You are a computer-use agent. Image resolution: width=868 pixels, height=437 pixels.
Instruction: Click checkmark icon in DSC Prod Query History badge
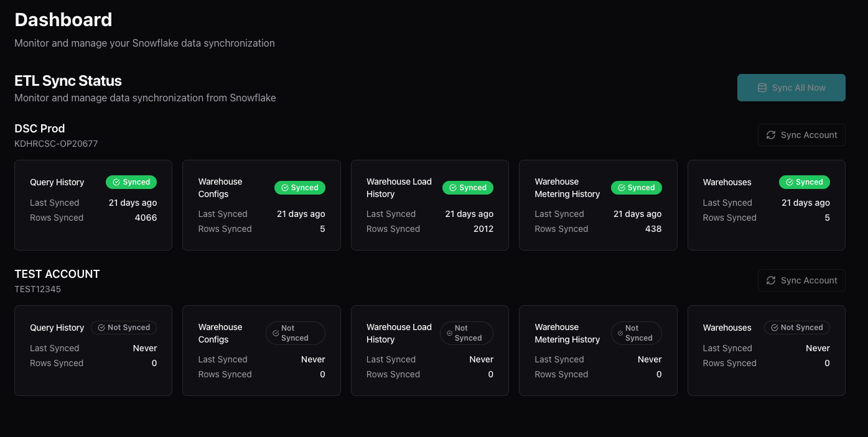116,182
